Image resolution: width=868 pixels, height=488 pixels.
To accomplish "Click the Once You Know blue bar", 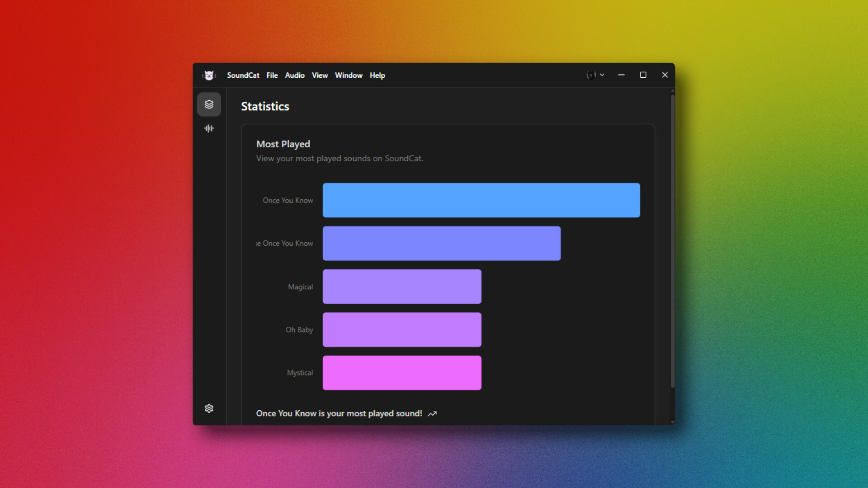I will (x=481, y=200).
